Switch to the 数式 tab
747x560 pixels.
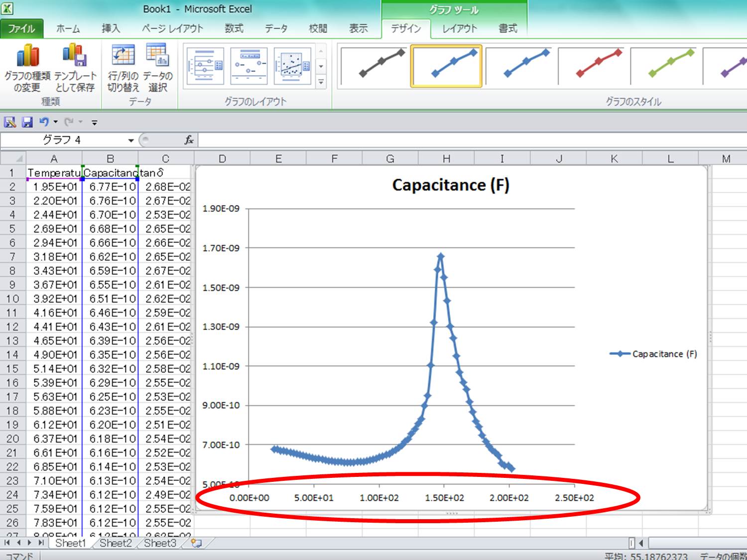(x=234, y=28)
